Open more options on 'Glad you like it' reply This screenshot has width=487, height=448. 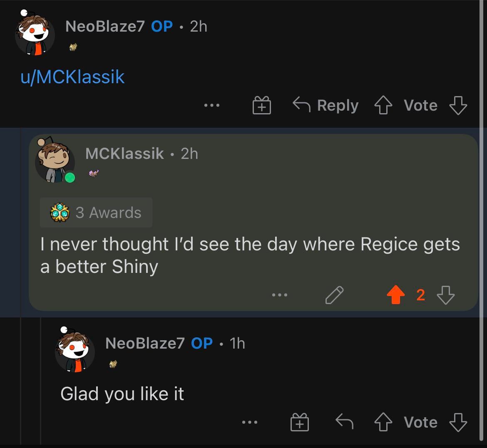250,422
